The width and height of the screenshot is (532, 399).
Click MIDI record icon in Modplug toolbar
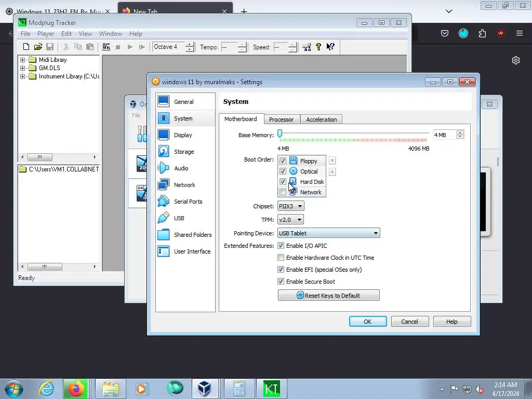point(106,47)
